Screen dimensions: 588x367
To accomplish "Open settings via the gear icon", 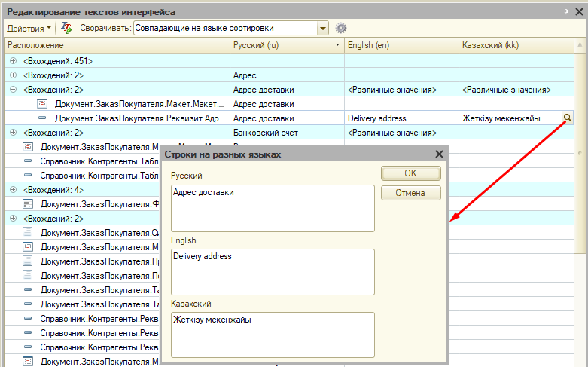I will [x=341, y=28].
